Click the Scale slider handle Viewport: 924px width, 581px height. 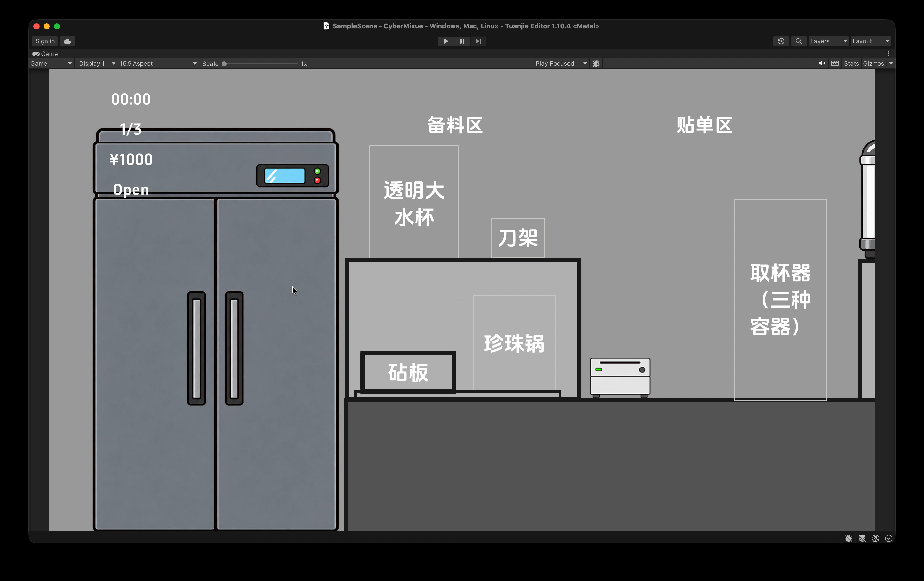224,64
